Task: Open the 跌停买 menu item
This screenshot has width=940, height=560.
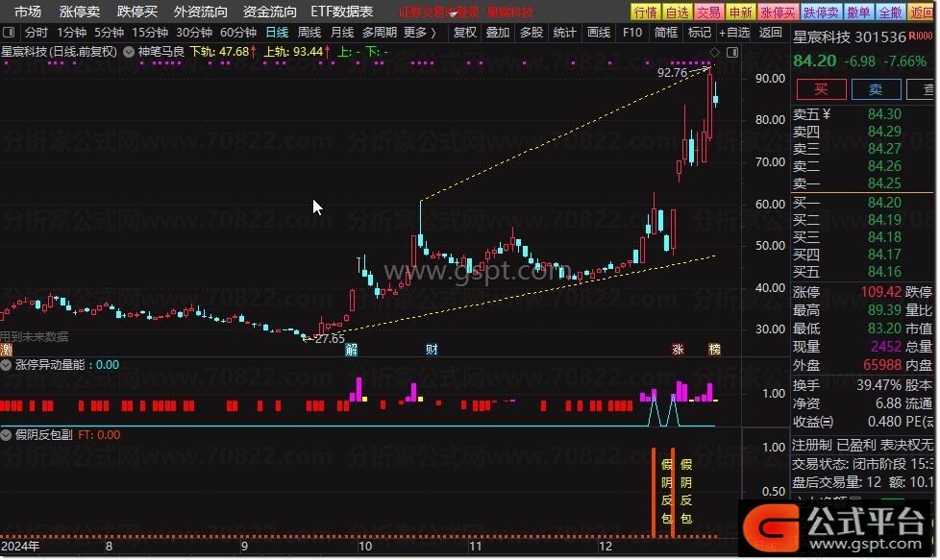Action: [x=136, y=12]
